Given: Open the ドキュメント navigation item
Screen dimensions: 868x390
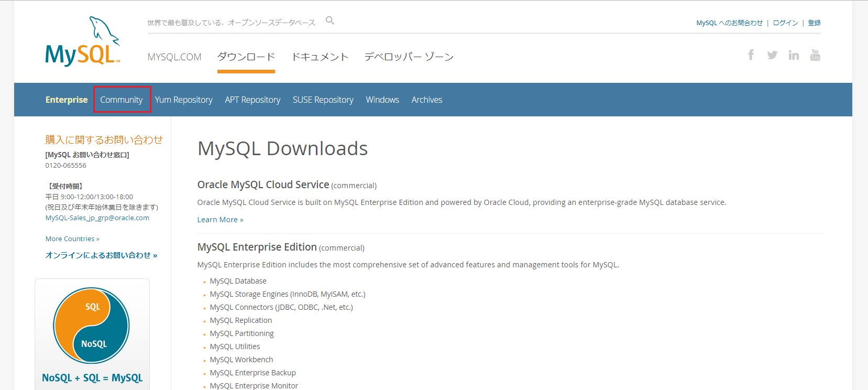Looking at the screenshot, I should [x=320, y=57].
